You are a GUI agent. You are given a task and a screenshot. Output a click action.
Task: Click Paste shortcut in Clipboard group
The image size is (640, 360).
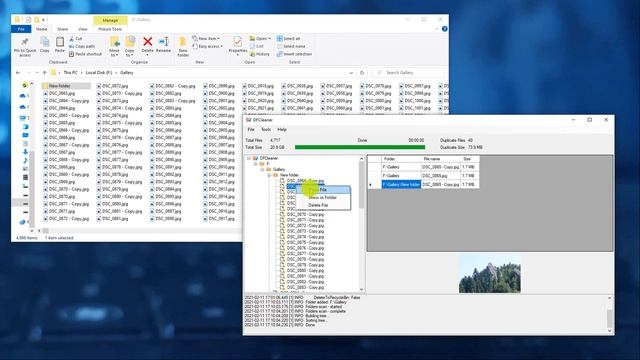pyautogui.click(x=85, y=54)
